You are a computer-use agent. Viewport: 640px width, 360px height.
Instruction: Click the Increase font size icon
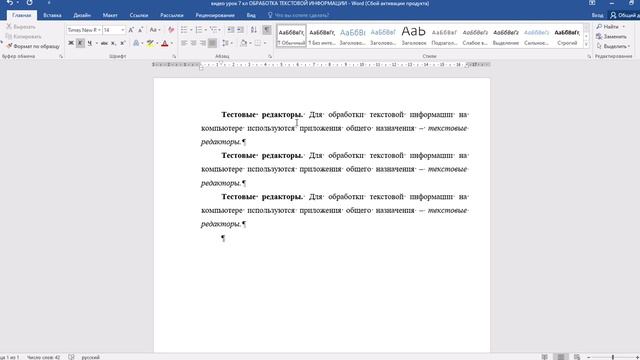click(131, 30)
